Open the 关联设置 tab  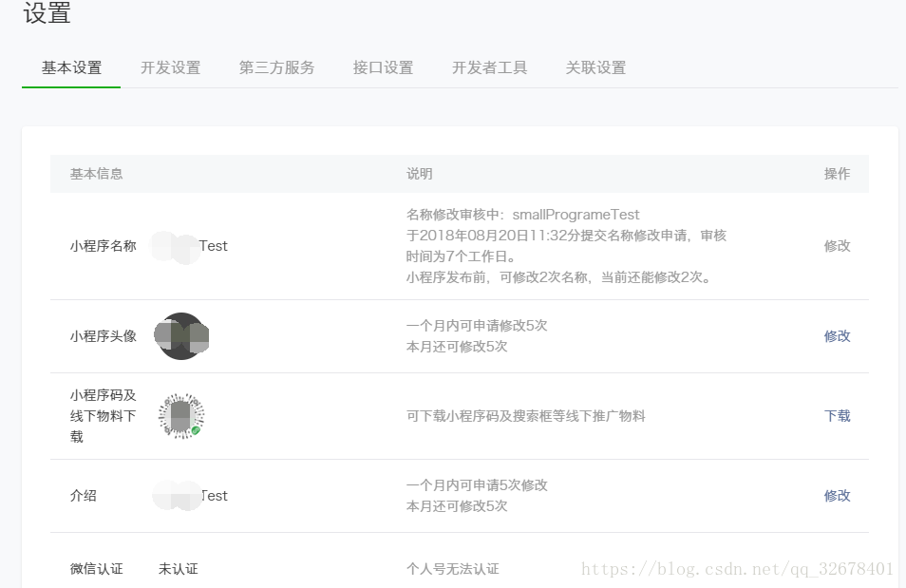click(595, 67)
